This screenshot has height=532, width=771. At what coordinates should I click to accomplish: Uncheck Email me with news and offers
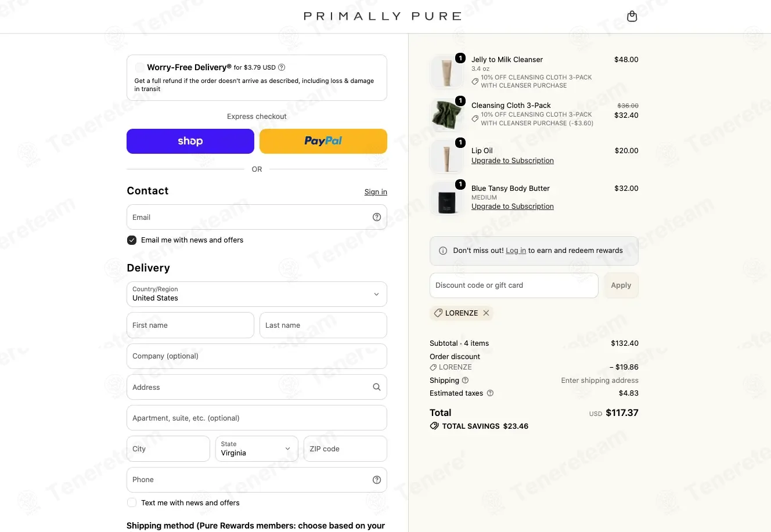[x=132, y=240]
